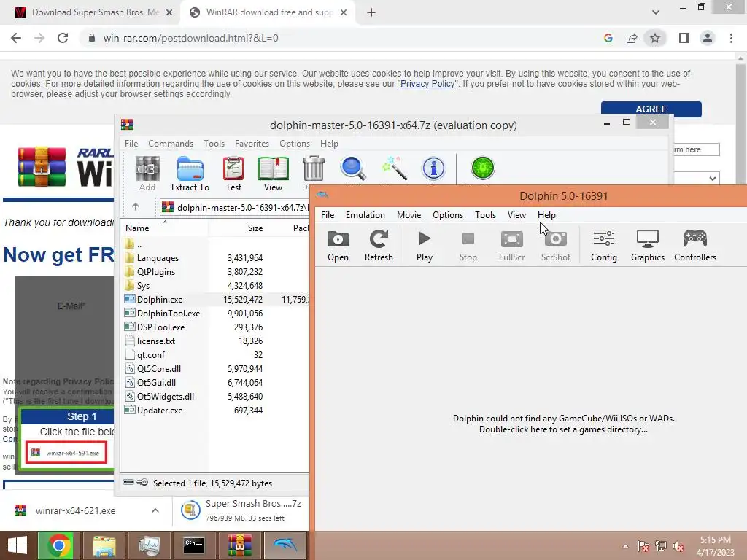Open WinRAR Favorites menu

(252, 144)
